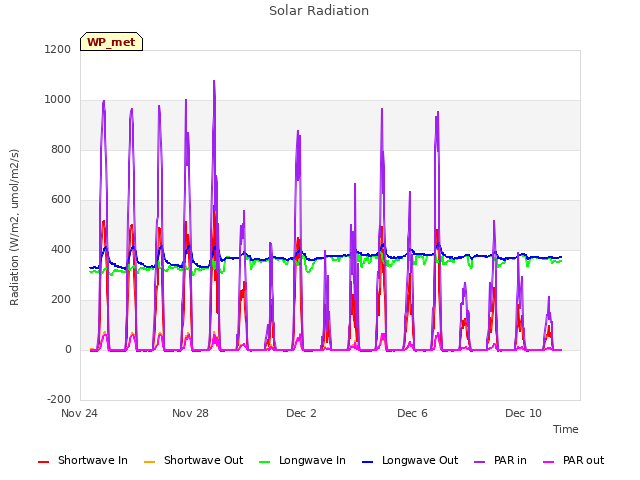The width and height of the screenshot is (640, 480).
Task: Click the Dec 6 x-axis tick label
Action: coord(412,413)
